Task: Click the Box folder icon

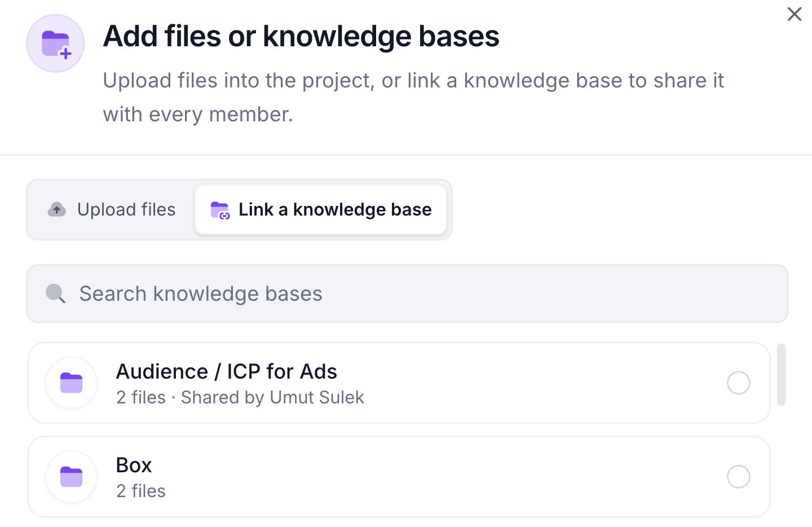Action: [x=72, y=477]
